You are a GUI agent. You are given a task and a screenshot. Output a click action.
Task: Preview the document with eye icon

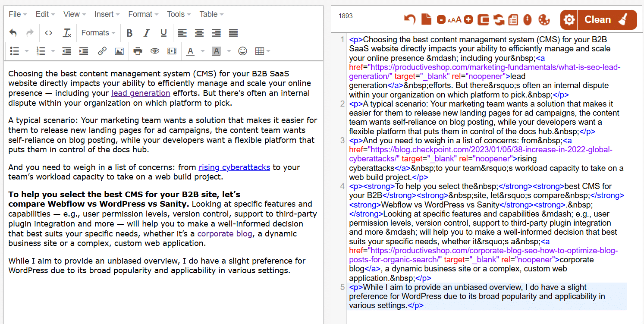(155, 51)
